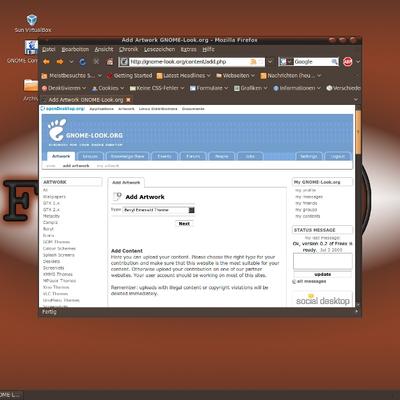Reload the page with the blue refresh icon

(x=82, y=62)
